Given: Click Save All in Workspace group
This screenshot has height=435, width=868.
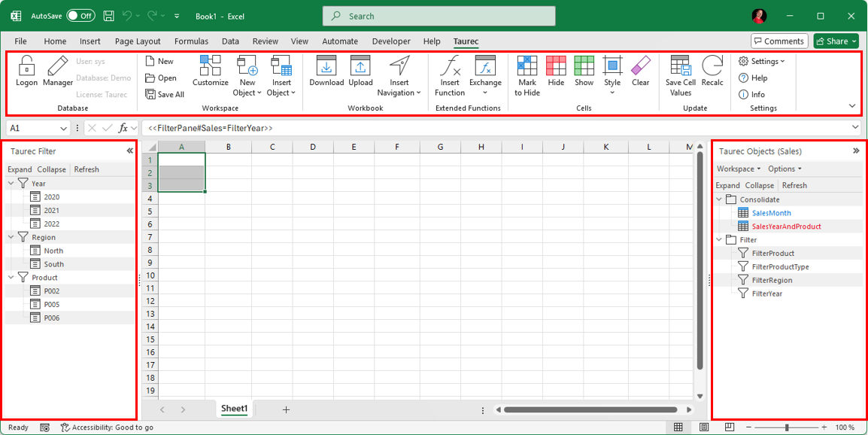Looking at the screenshot, I should pyautogui.click(x=165, y=94).
